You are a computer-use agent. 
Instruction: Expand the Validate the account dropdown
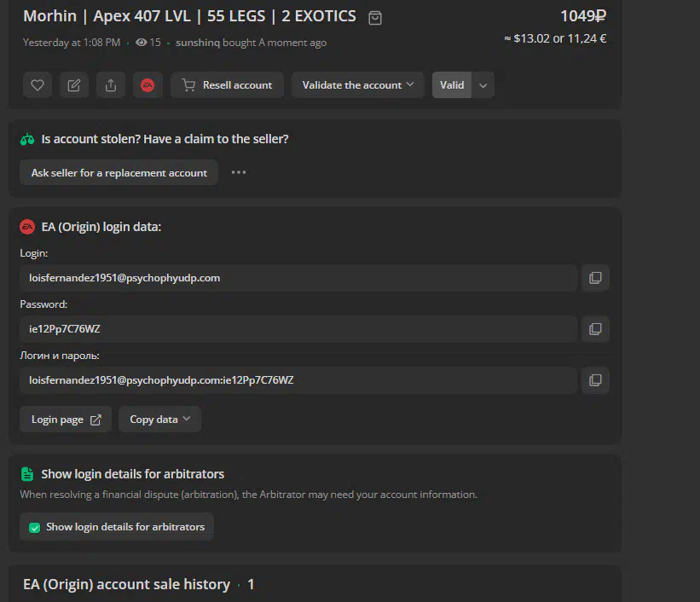point(357,85)
